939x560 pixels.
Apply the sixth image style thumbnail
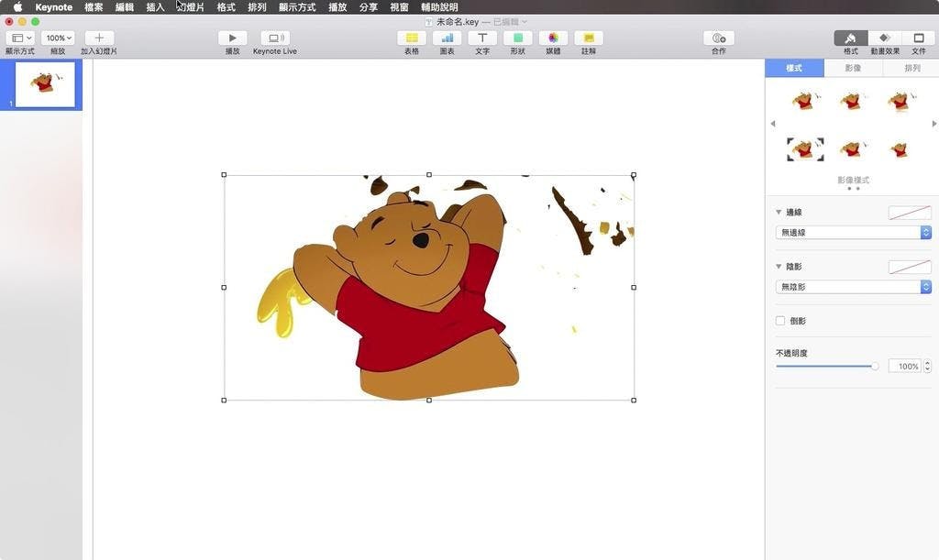(x=900, y=149)
